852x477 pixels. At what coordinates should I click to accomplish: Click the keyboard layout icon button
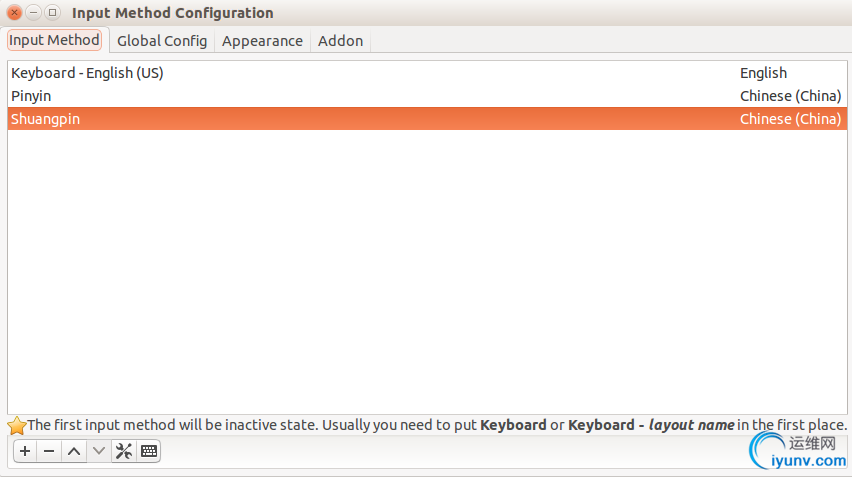[148, 451]
